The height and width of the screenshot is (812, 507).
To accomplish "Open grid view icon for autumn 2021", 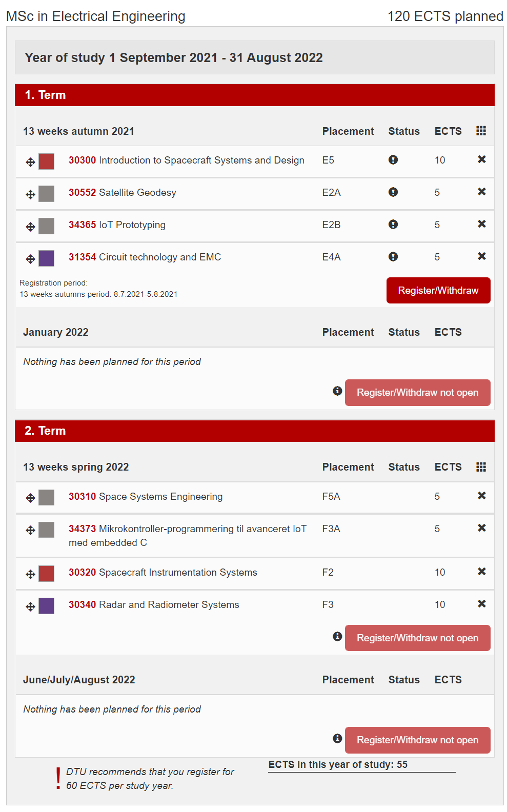I will [481, 131].
